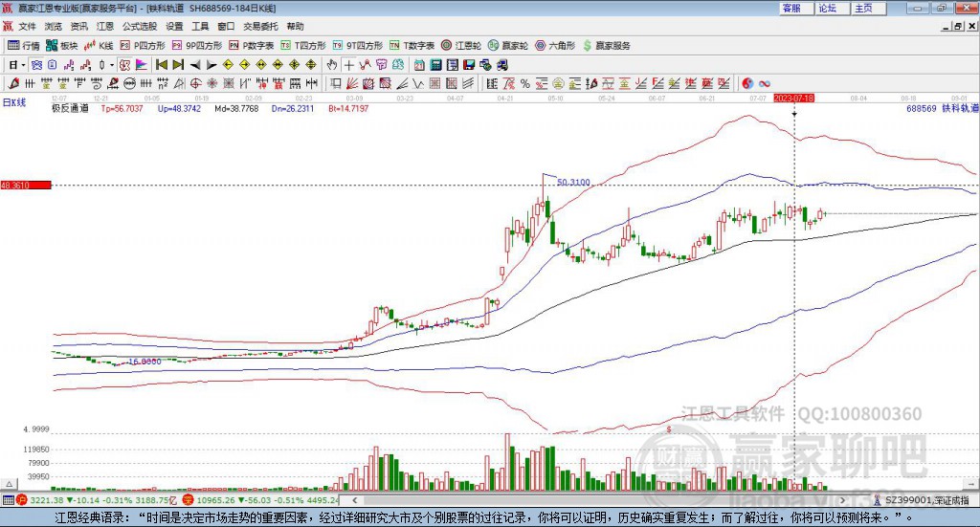980x527 pixels.
Task: Toggle the crosshair cursor tool
Action: click(348, 65)
